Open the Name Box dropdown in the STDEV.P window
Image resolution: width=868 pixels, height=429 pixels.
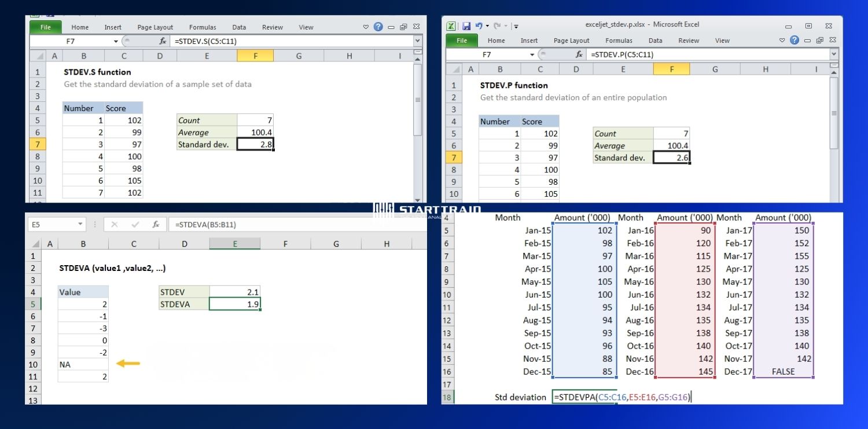point(532,54)
